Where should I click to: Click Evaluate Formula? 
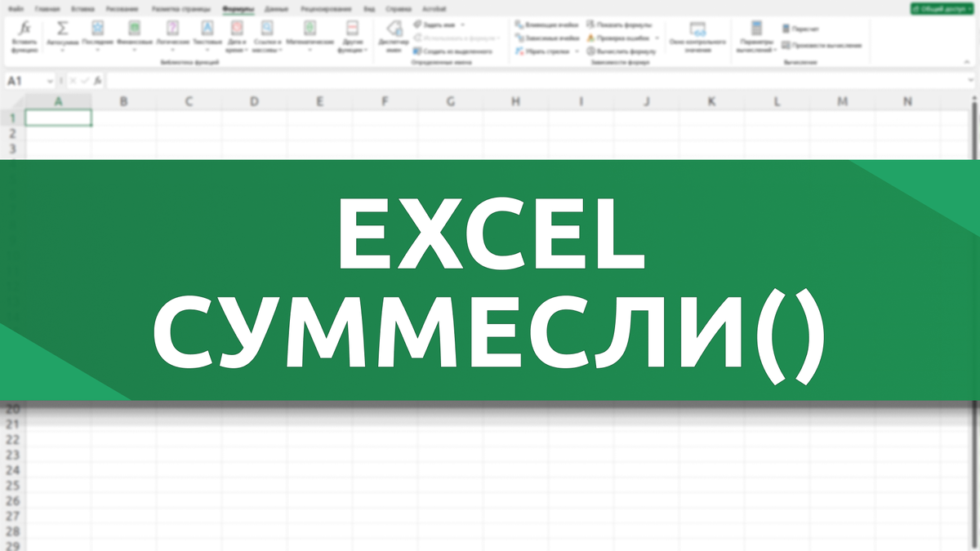click(621, 51)
